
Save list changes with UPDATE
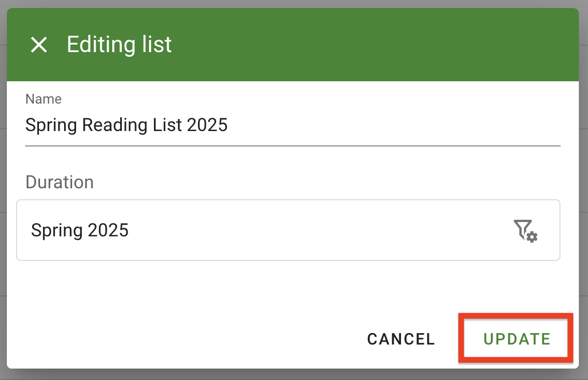click(x=517, y=339)
